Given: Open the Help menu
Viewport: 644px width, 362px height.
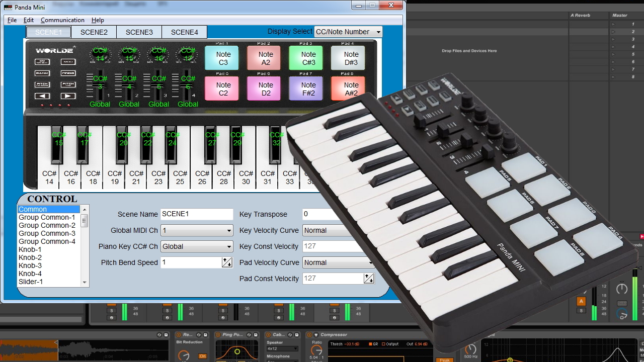Looking at the screenshot, I should (98, 20).
